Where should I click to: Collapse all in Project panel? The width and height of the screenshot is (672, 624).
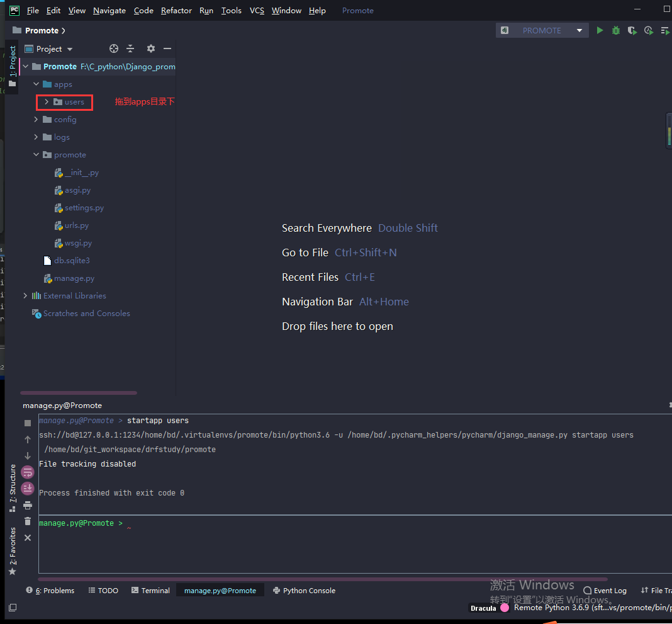click(x=130, y=48)
